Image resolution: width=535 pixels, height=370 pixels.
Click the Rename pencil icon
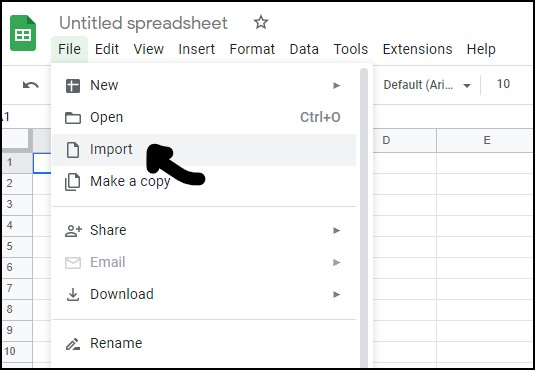click(73, 344)
